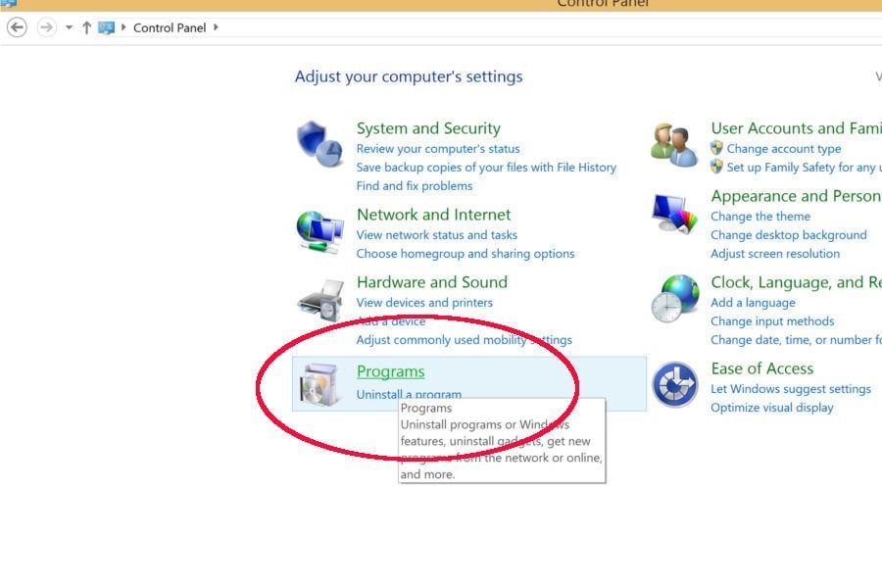The image size is (882, 588).
Task: Open Add a language
Action: pos(753,302)
